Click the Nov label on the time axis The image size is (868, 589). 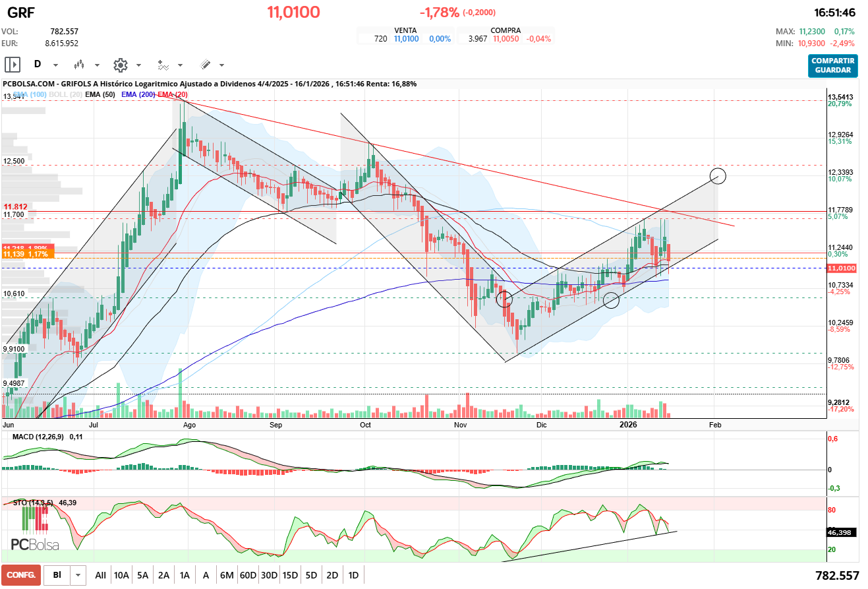[x=460, y=425]
